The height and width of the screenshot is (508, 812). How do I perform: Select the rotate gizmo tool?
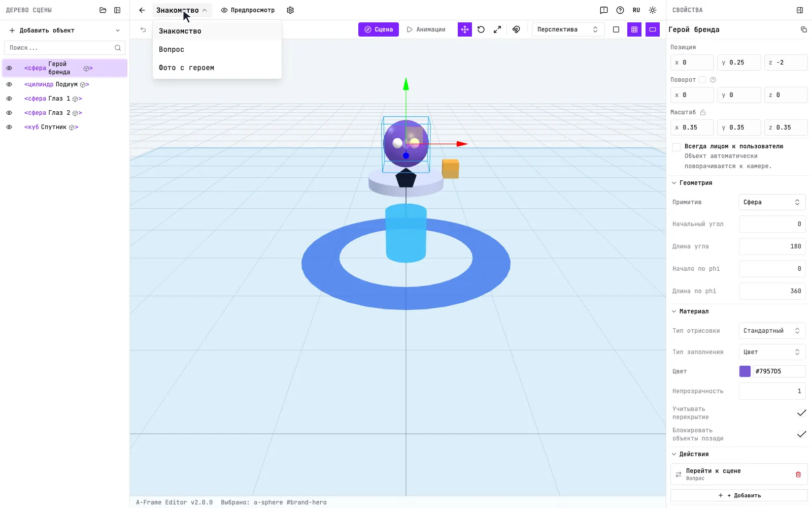click(x=481, y=29)
